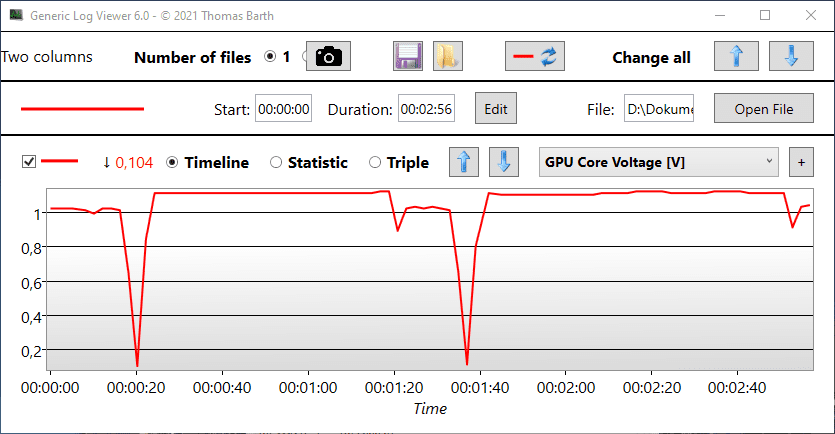Viewport: 835px width, 434px height.
Task: Click the Duration time field
Action: pos(427,109)
